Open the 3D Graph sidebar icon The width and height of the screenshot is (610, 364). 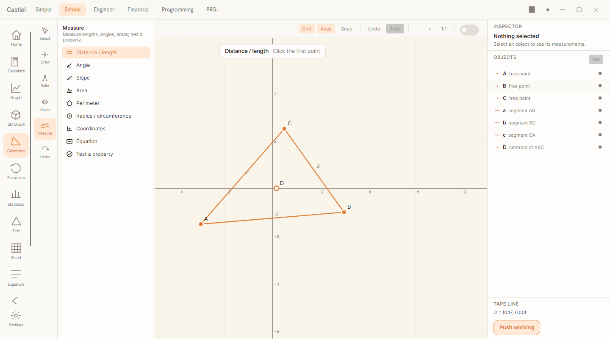coord(16,118)
